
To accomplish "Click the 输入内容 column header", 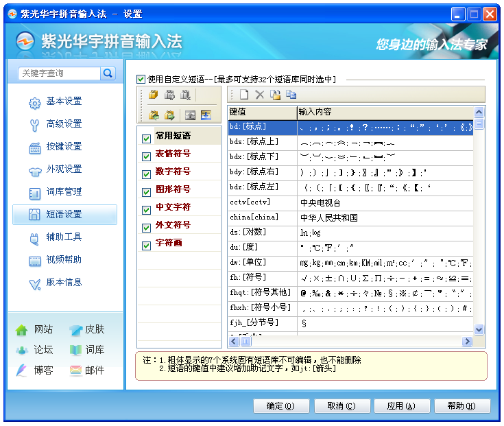I will coord(385,113).
